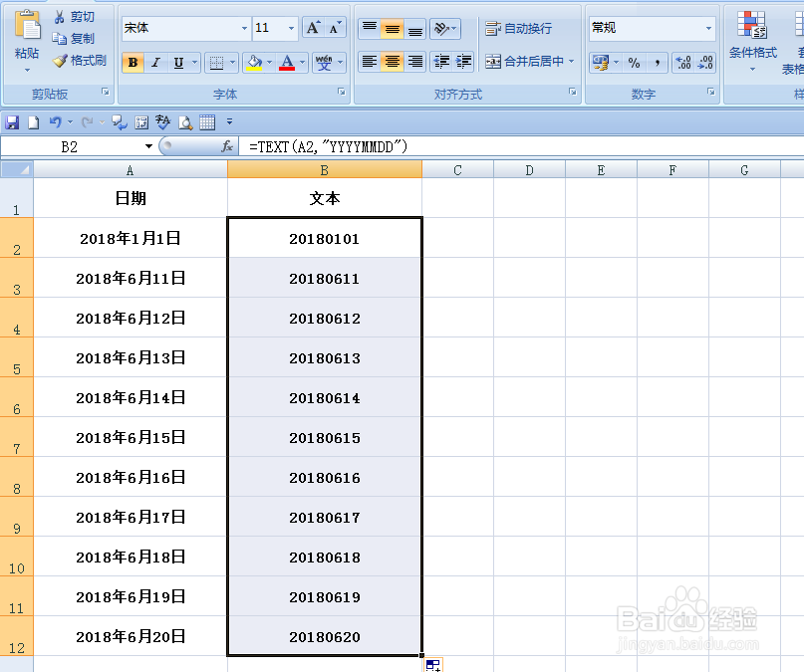Click the Cut (剪切) scissors icon
The image size is (804, 672).
point(60,17)
